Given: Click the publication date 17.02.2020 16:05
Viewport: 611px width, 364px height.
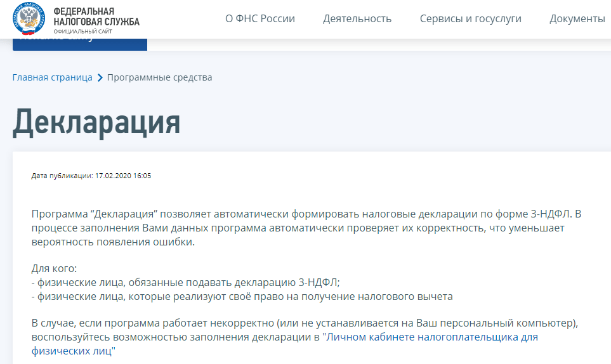Looking at the screenshot, I should [123, 176].
